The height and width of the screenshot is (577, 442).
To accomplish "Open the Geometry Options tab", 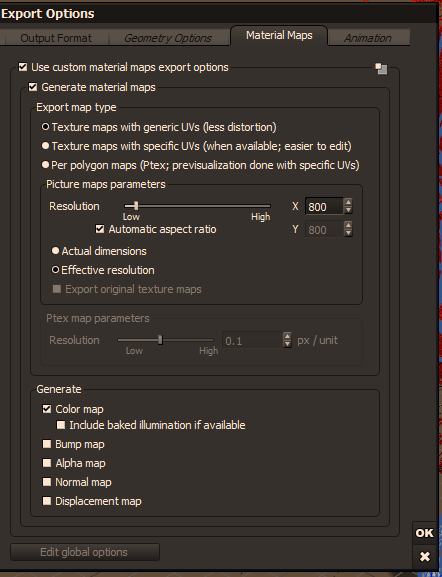I will pyautogui.click(x=168, y=38).
